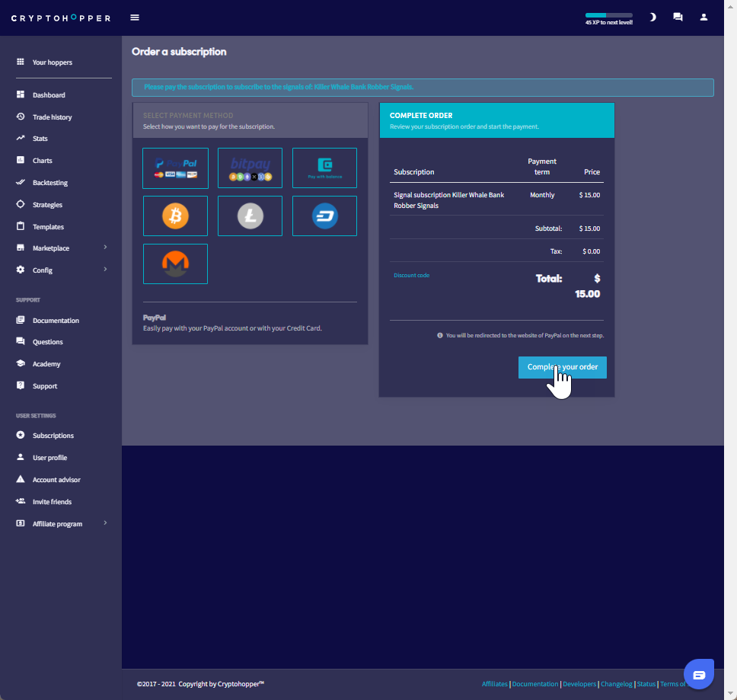Pick Bitcoin as payment method
This screenshot has height=700, width=737.
pos(175,216)
